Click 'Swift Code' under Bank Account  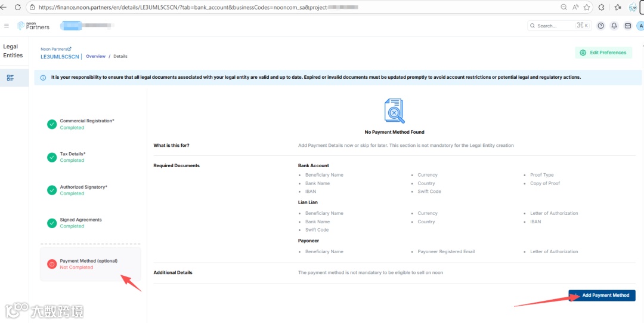(x=429, y=191)
